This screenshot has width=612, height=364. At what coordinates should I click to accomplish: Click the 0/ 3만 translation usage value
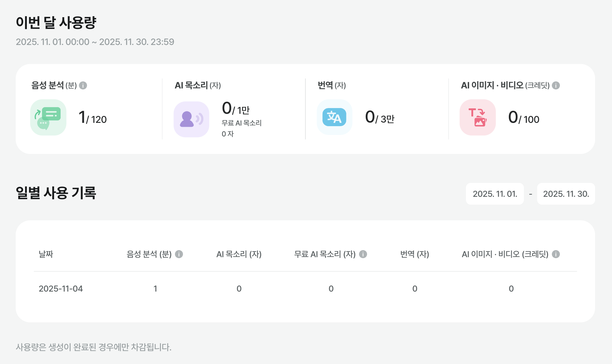(x=380, y=117)
